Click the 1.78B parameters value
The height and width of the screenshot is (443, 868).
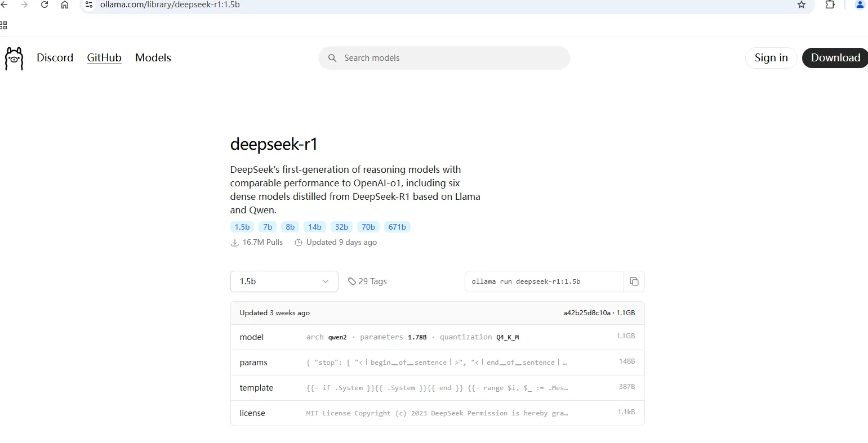417,337
